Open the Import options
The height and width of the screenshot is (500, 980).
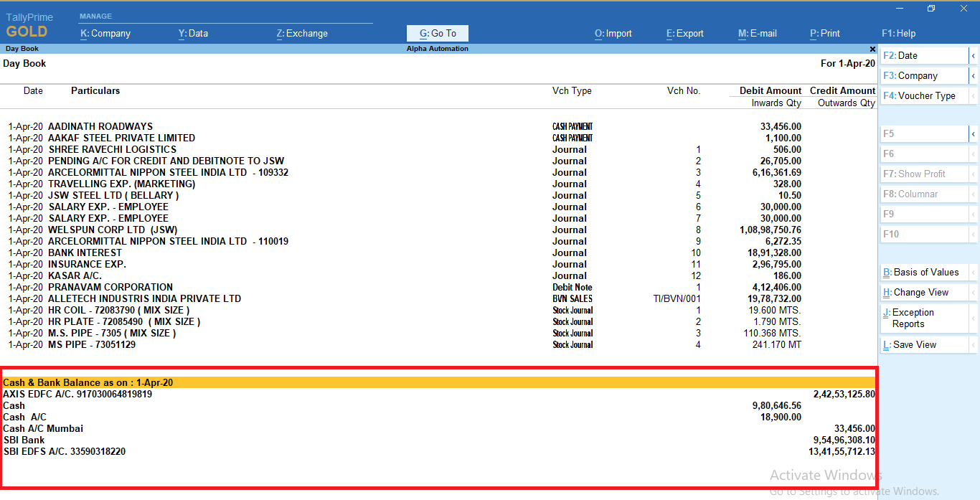(613, 33)
